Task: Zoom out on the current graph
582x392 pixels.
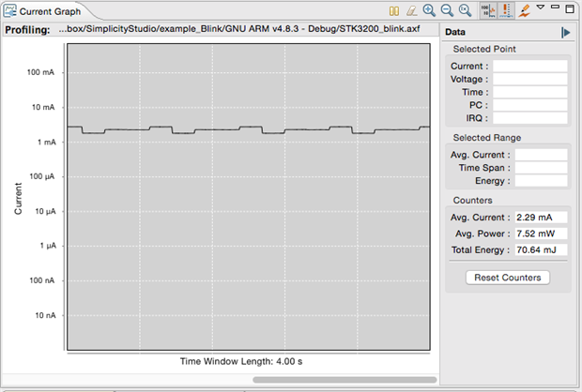Action: tap(446, 10)
